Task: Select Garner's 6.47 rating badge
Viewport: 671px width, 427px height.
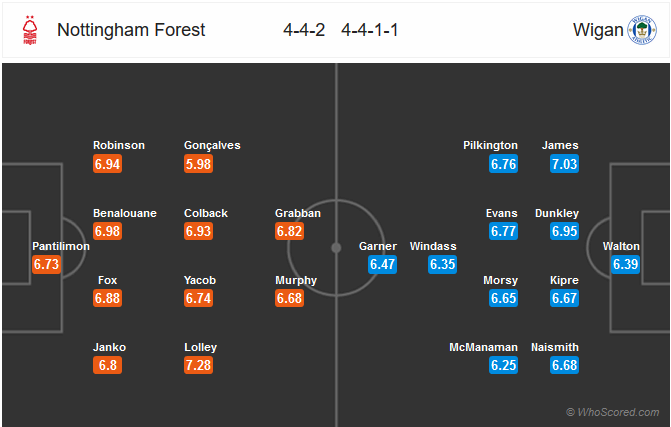Action: [383, 264]
